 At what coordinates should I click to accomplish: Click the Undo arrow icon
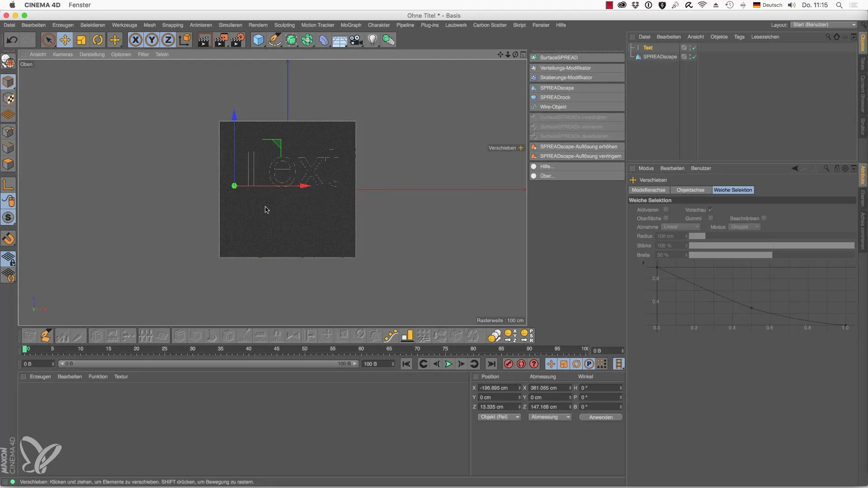(12, 40)
